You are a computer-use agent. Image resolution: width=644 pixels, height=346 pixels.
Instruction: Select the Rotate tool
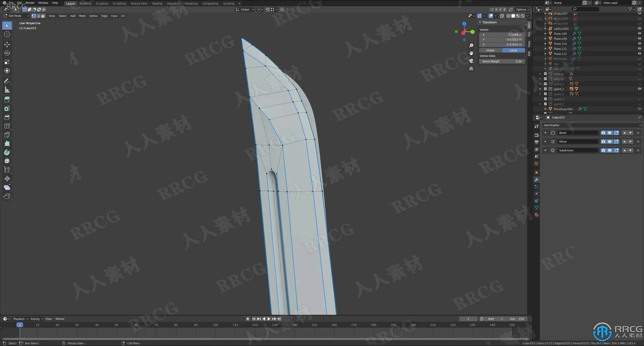click(7, 53)
